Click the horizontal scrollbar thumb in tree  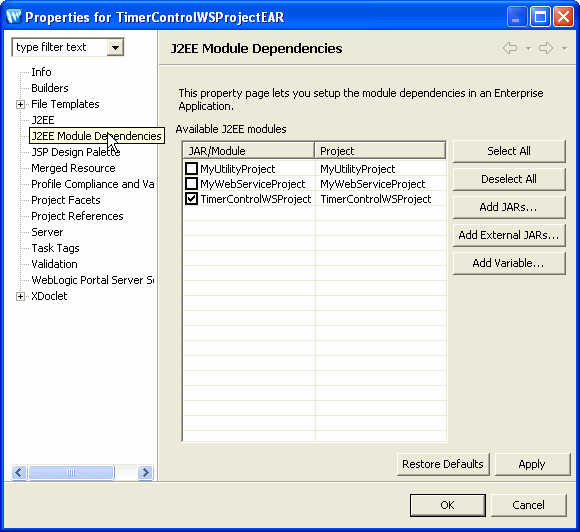[71, 472]
